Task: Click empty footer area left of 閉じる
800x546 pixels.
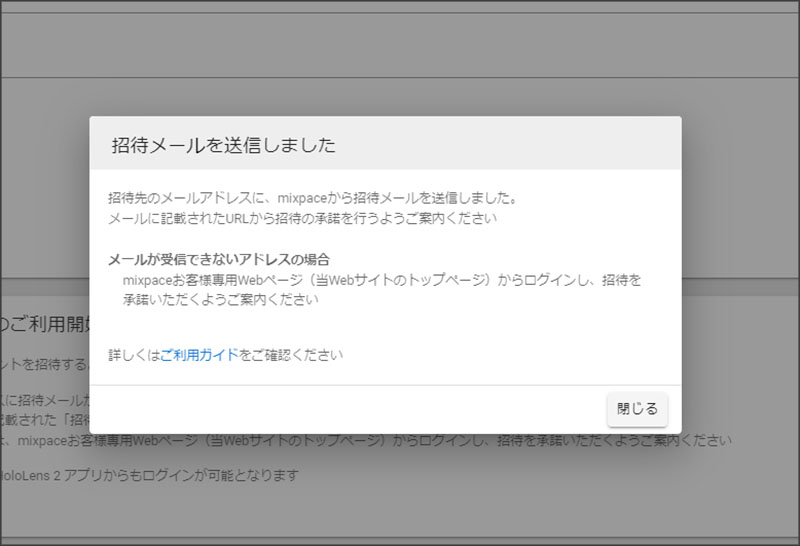Action: [350, 409]
